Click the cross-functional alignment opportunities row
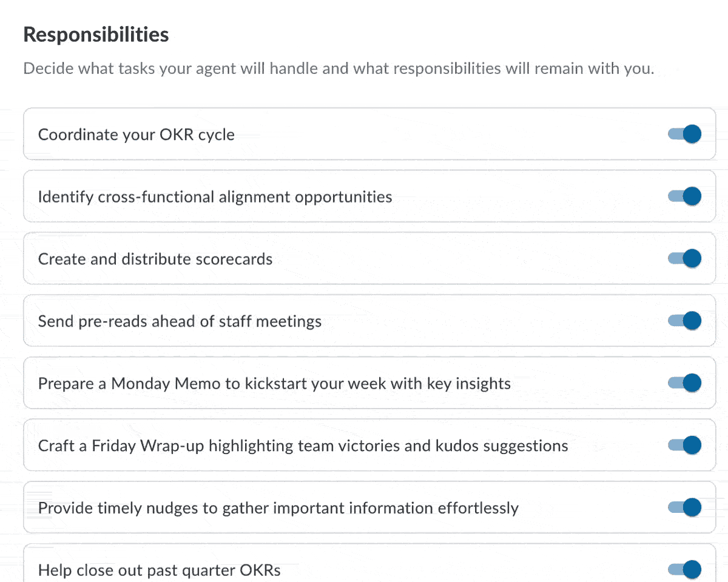Image resolution: width=728 pixels, height=582 pixels. [x=364, y=196]
